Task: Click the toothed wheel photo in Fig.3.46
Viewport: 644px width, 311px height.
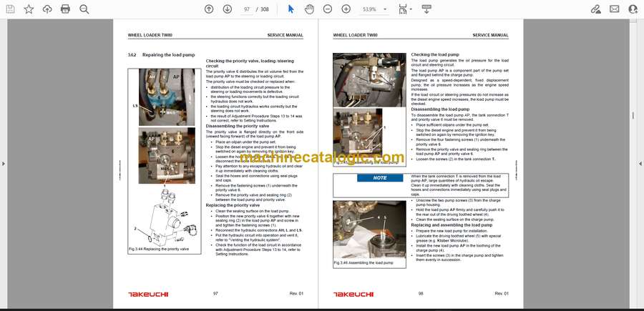Action: [x=369, y=229]
